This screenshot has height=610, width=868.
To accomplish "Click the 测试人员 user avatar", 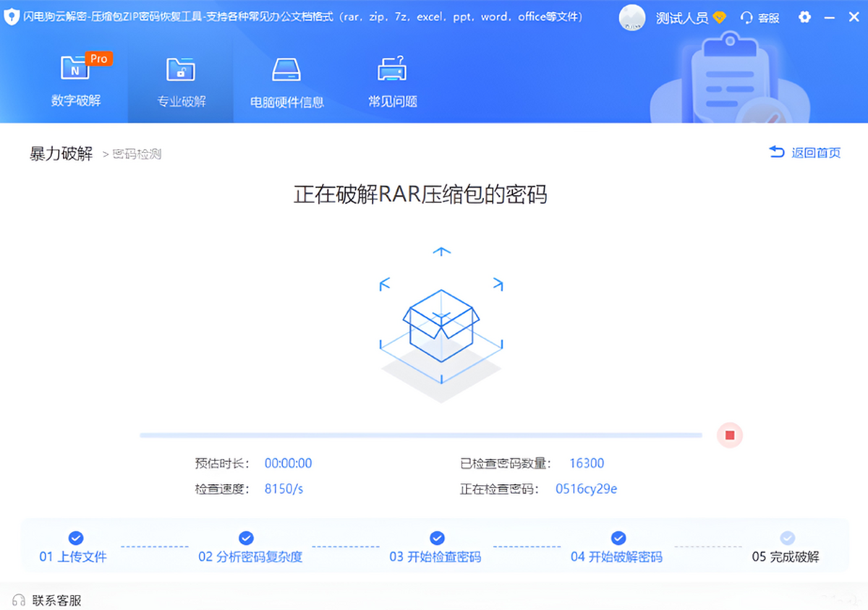I will [631, 17].
